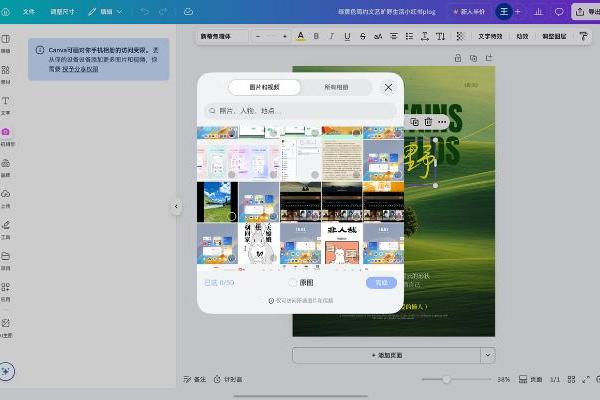
Task: Open the transparency checkerboard icon
Action: [x=460, y=36]
